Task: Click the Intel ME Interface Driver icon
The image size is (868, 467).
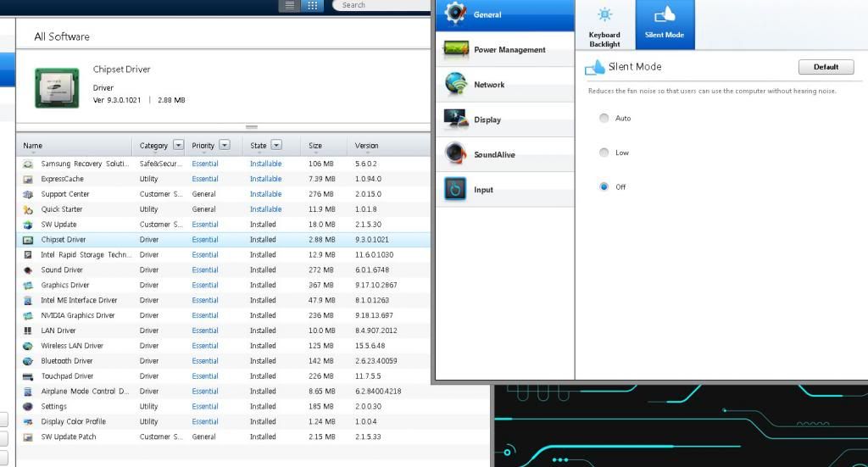Action: [x=28, y=300]
